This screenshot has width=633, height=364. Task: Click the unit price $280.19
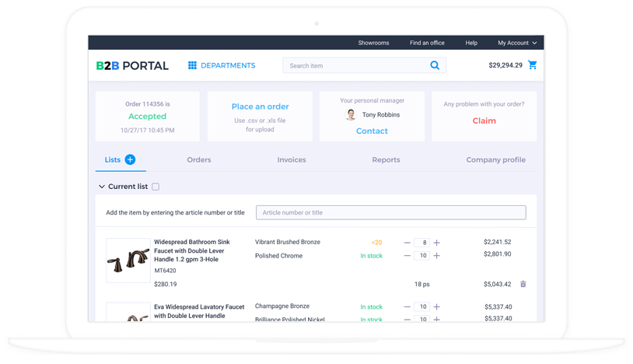(166, 284)
